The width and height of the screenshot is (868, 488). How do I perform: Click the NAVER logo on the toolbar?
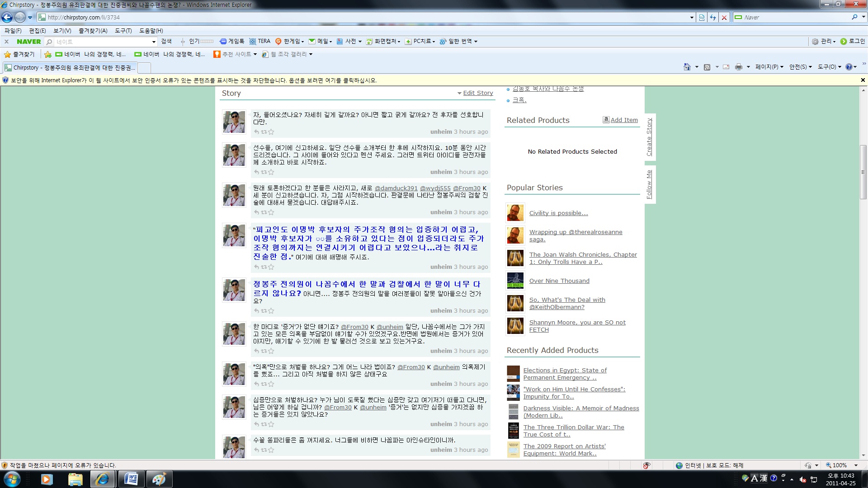[x=28, y=42]
